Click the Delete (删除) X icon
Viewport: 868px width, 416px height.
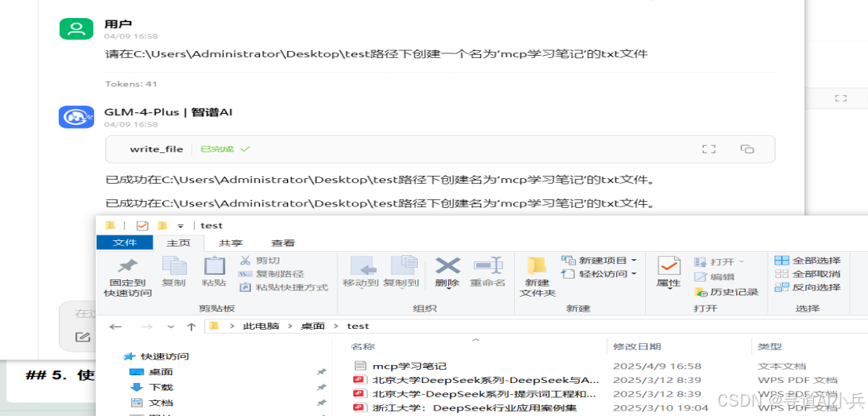pyautogui.click(x=447, y=266)
